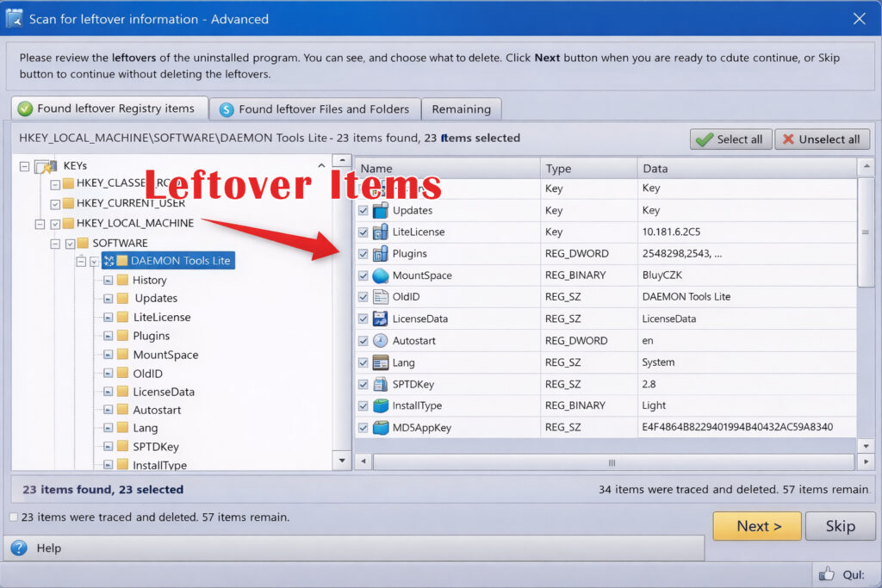Click the horizontal scrollbar under the registry list
This screenshot has width=882, height=588.
coord(612,462)
